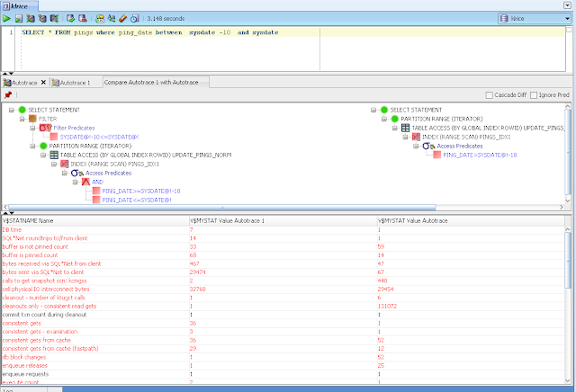Click the Access Predicates icon in right plan
Image resolution: width=576 pixels, height=392 pixels.
(428, 146)
